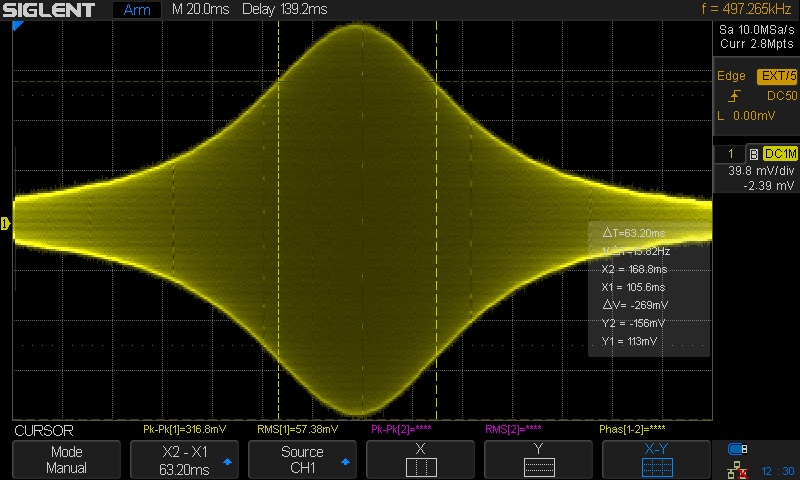Click the M 20.0ms timebase readout
This screenshot has height=480, width=800.
click(x=200, y=10)
